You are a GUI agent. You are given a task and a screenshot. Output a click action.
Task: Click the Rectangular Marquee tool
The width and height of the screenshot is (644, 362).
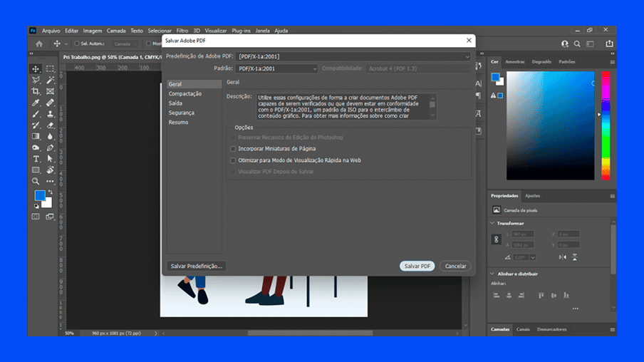[x=50, y=69]
